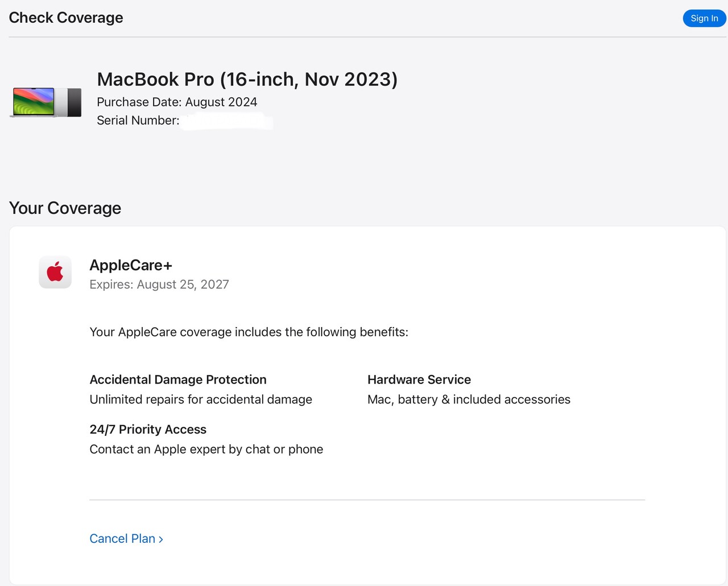The width and height of the screenshot is (728, 586).
Task: Click the Accidental Damage Protection heading
Action: coord(178,379)
